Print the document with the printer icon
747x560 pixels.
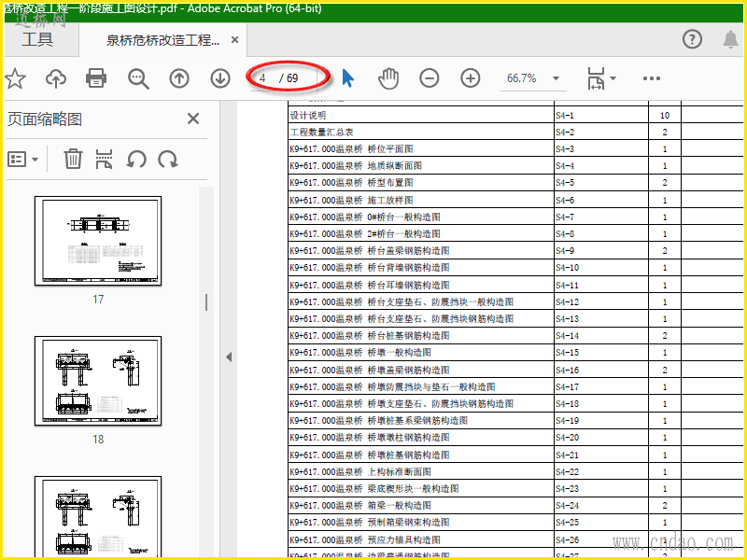pyautogui.click(x=96, y=78)
